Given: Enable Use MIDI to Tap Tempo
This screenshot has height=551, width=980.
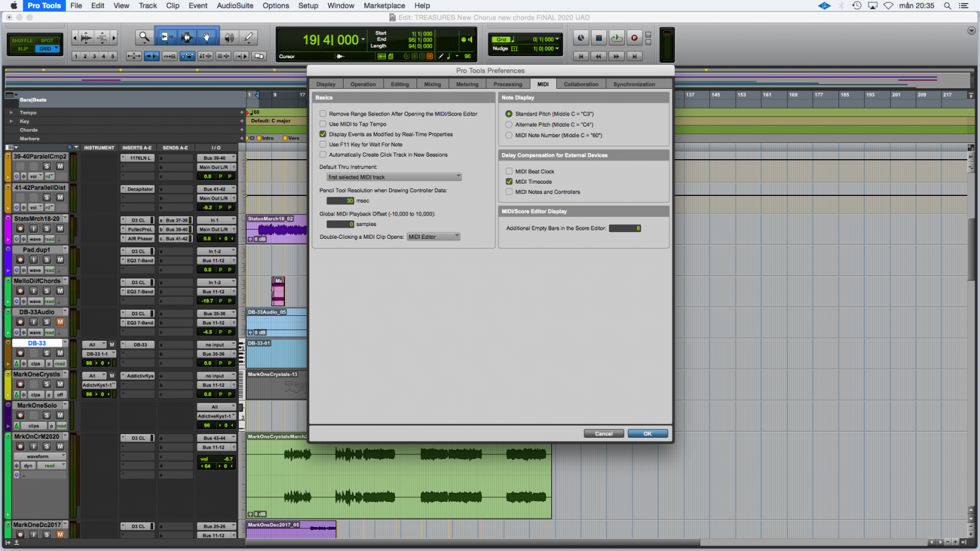Looking at the screenshot, I should pos(323,124).
